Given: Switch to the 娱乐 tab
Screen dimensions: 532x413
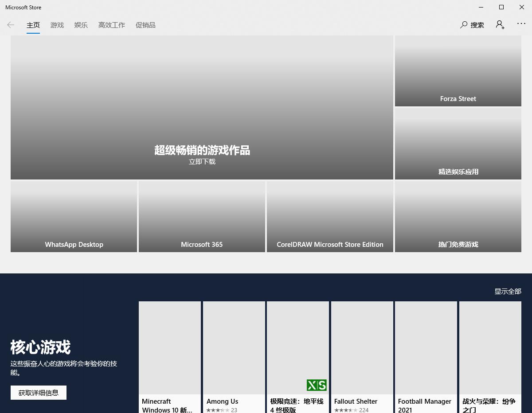Looking at the screenshot, I should (81, 25).
